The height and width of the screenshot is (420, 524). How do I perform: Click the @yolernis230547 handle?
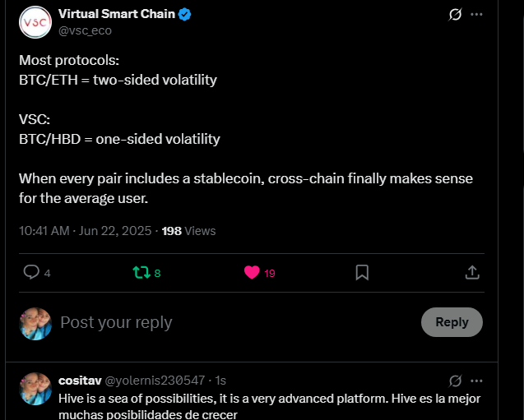pyautogui.click(x=155, y=381)
